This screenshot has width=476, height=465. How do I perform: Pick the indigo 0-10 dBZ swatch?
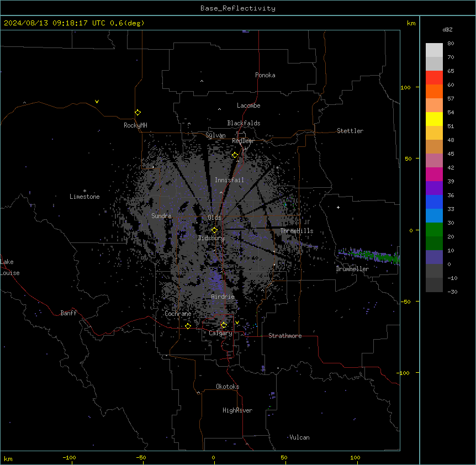(434, 257)
